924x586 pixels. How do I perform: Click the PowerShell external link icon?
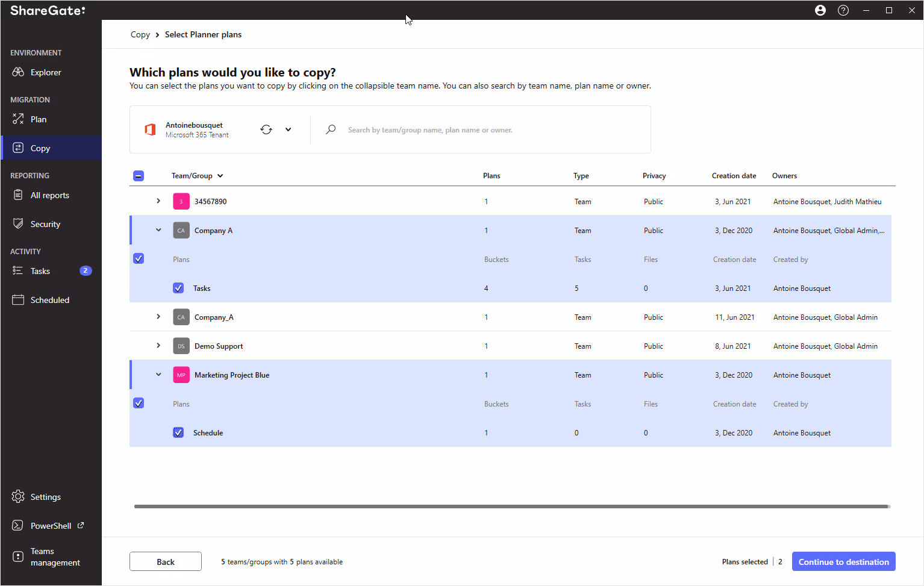(x=81, y=525)
